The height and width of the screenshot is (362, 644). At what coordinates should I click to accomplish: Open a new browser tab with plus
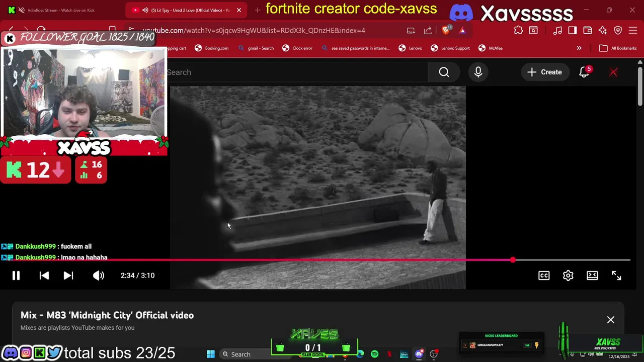pos(258,10)
